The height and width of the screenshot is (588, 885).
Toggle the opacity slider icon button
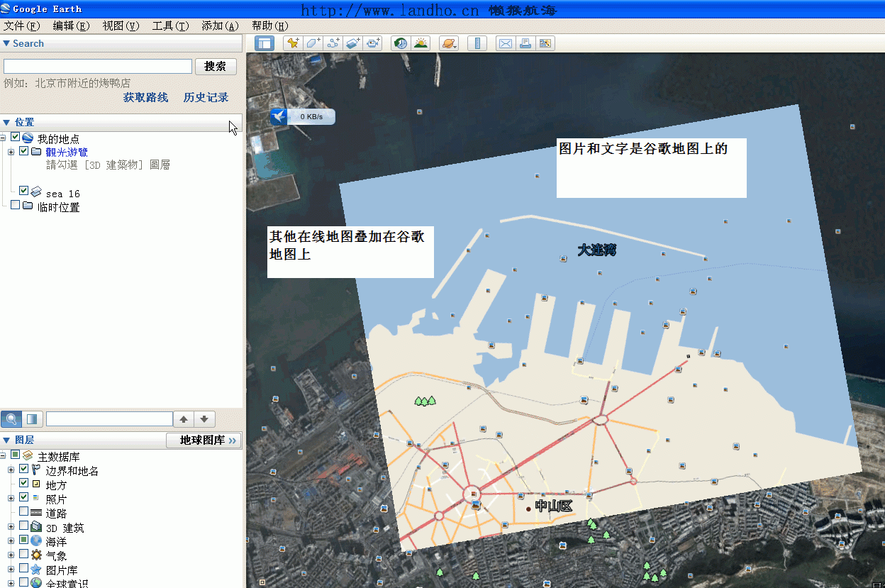tap(32, 418)
